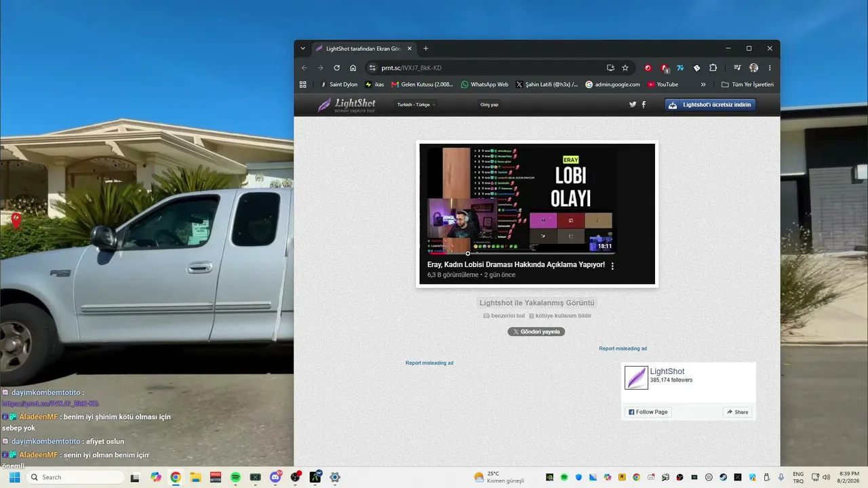Click the microphone icon in system tray

781,477
